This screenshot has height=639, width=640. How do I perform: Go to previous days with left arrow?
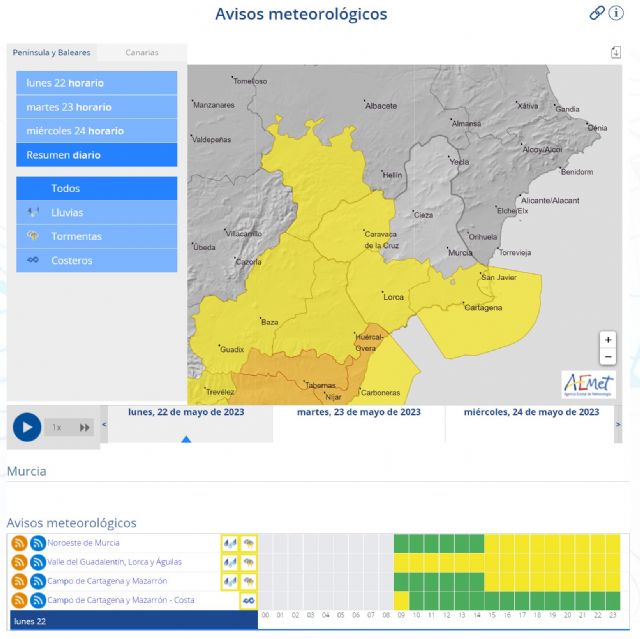(x=104, y=424)
